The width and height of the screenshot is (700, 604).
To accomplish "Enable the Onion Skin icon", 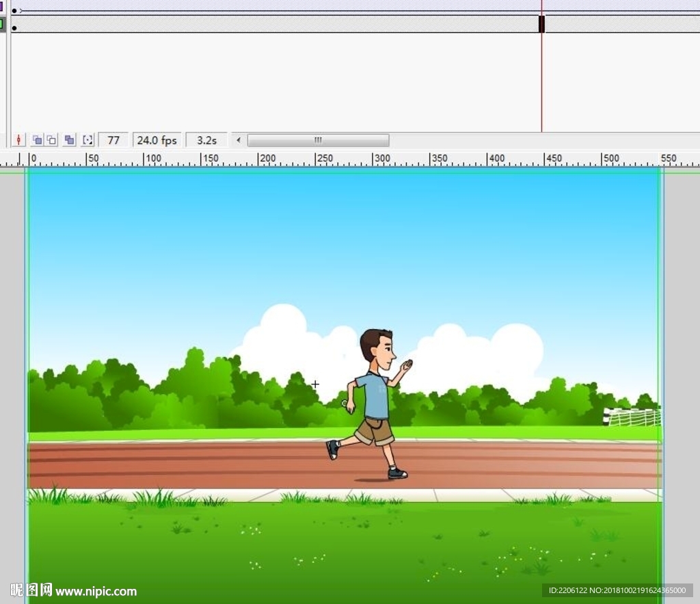I will point(37,140).
